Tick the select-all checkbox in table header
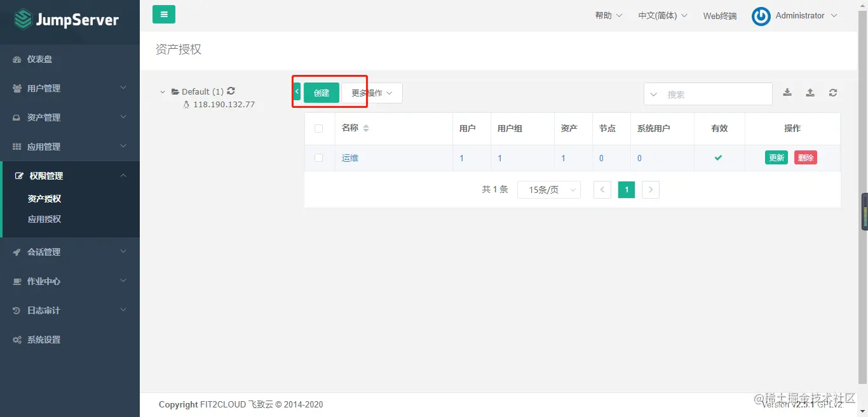The image size is (868, 417). (x=319, y=128)
